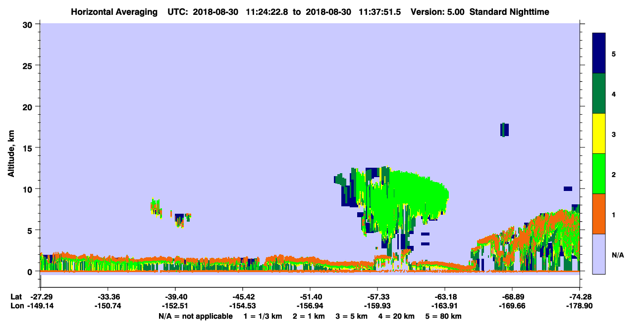Click the colorbar label 'N/A'
Screen dimensions: 644x330
pos(618,255)
